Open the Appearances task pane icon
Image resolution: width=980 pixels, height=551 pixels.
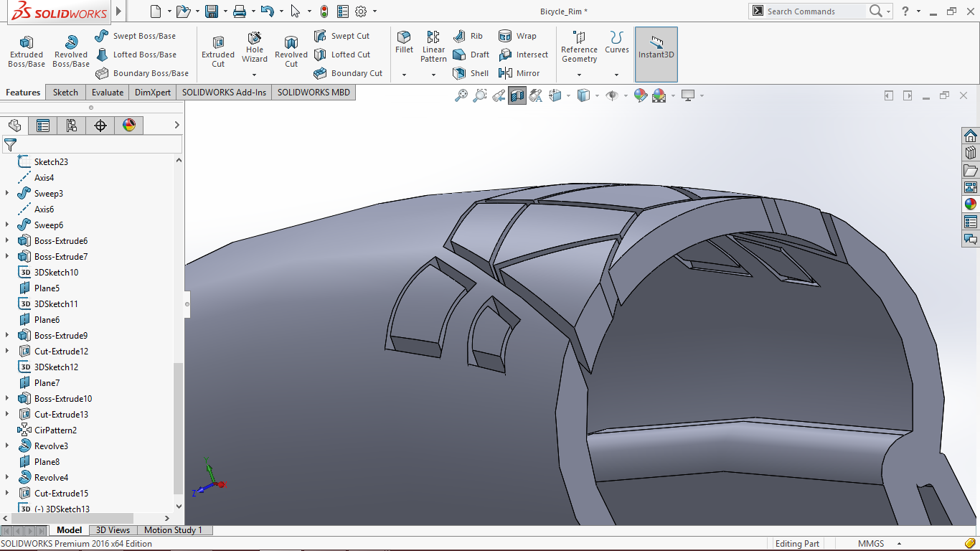(x=970, y=204)
